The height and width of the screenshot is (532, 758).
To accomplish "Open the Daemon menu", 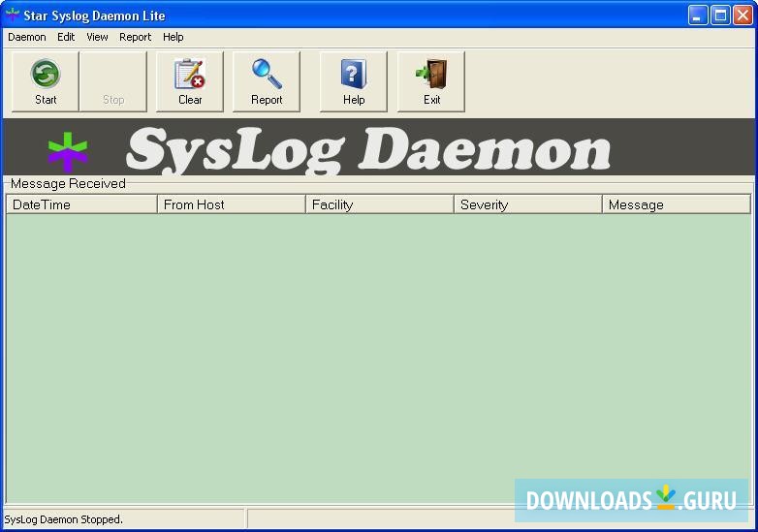I will click(27, 37).
